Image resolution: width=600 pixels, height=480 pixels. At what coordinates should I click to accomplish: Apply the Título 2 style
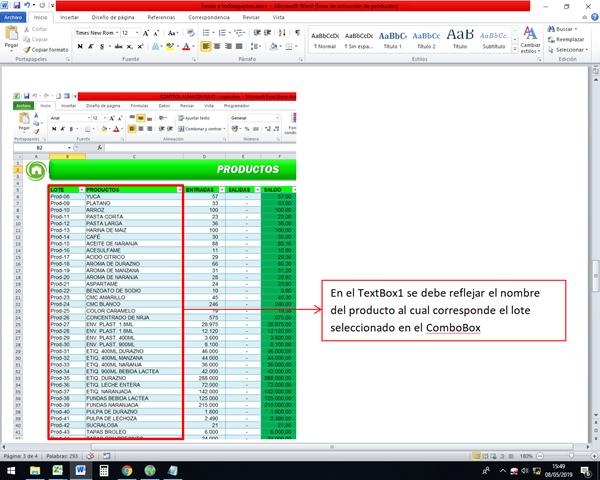coord(426,39)
